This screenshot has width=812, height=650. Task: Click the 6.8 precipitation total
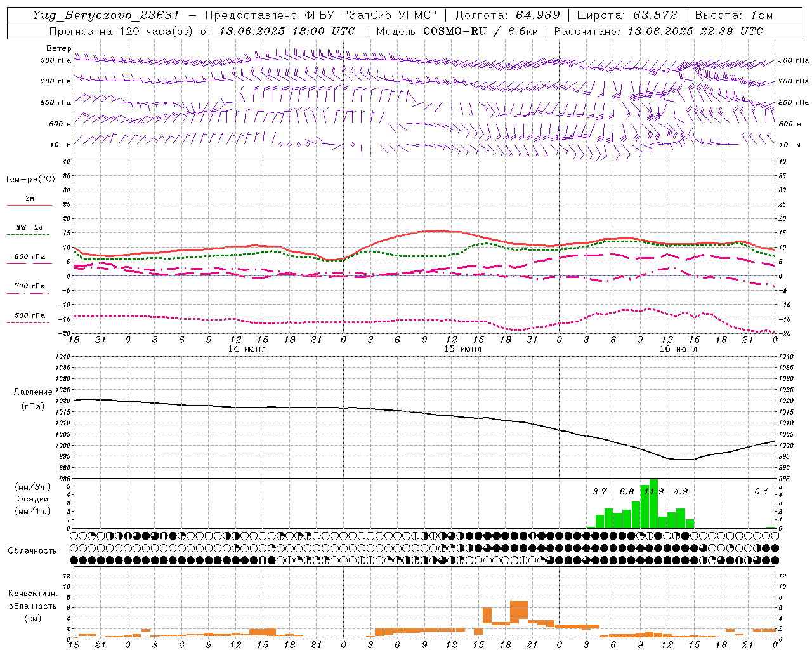click(x=627, y=491)
